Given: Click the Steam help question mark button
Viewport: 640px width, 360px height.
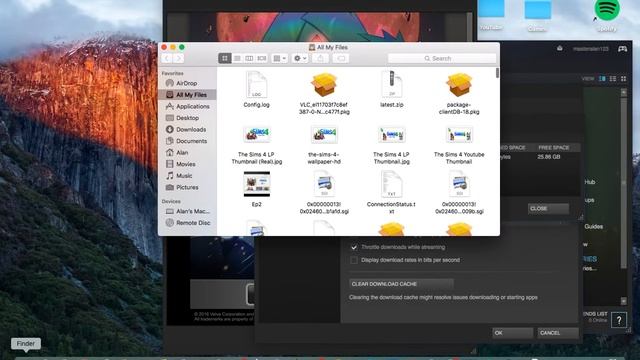Looking at the screenshot, I should pos(619,320).
